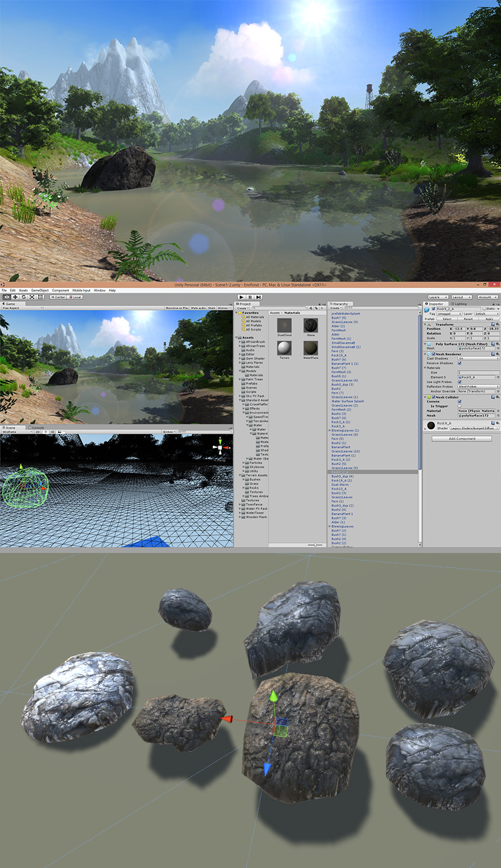Select the Rotate tool in toolbar

(23, 297)
